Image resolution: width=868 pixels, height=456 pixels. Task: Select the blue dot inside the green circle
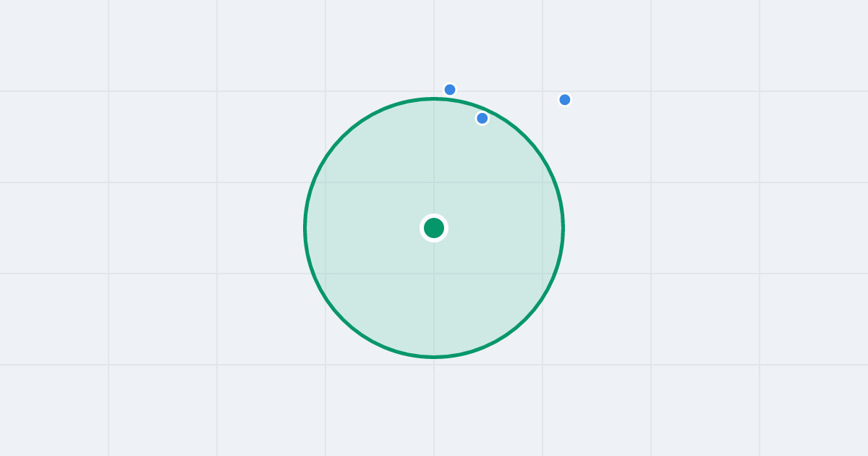(482, 118)
